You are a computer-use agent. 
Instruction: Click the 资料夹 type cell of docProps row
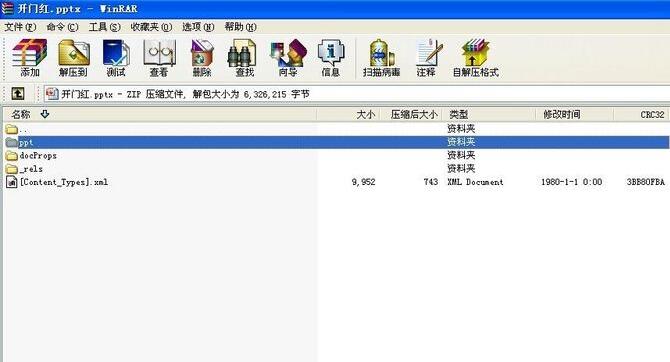tap(461, 155)
